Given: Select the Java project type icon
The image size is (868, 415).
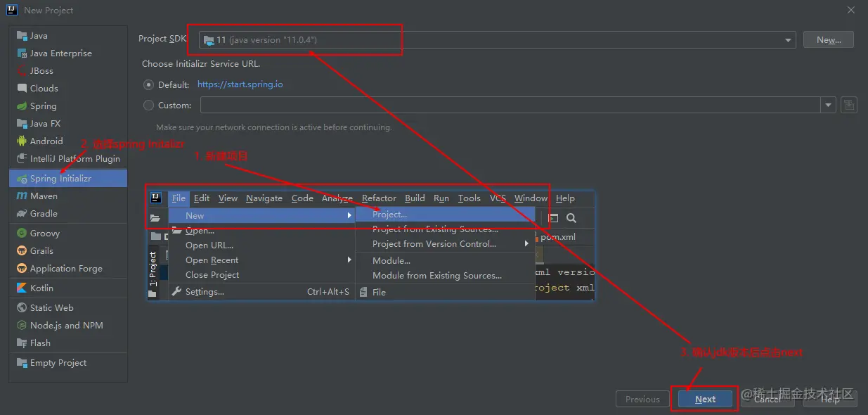Looking at the screenshot, I should (x=22, y=36).
